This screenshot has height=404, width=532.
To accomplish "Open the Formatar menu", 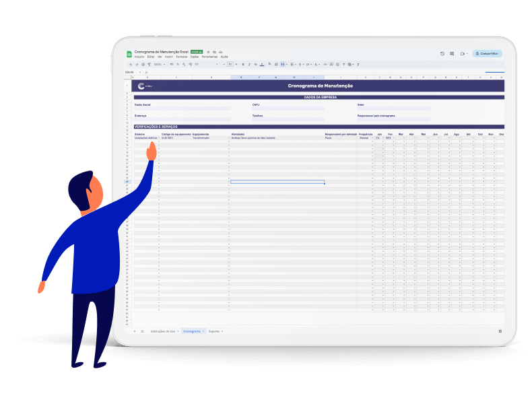I will (x=182, y=57).
